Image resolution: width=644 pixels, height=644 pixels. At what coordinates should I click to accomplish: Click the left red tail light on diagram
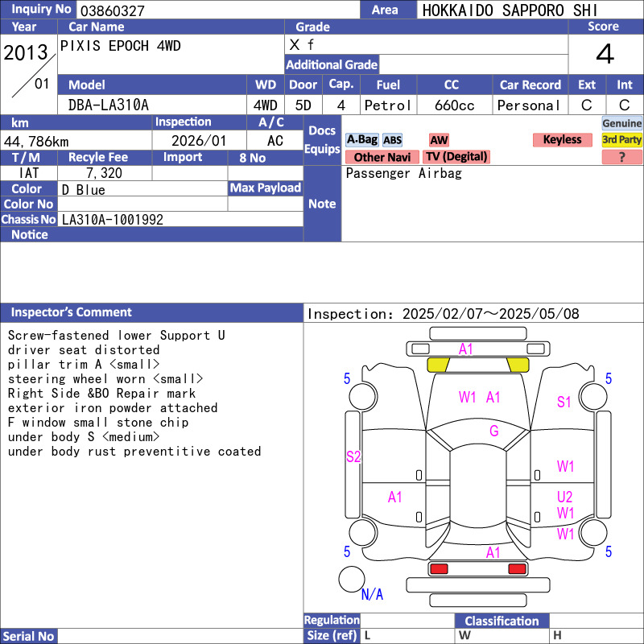point(439,569)
